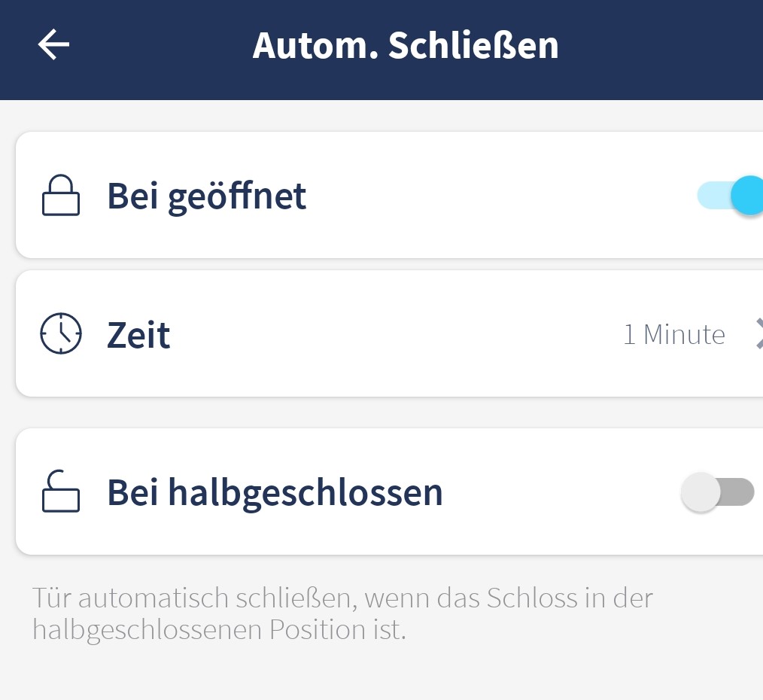Click the dark blue header bar
Image resolution: width=763 pixels, height=700 pixels.
(x=381, y=50)
